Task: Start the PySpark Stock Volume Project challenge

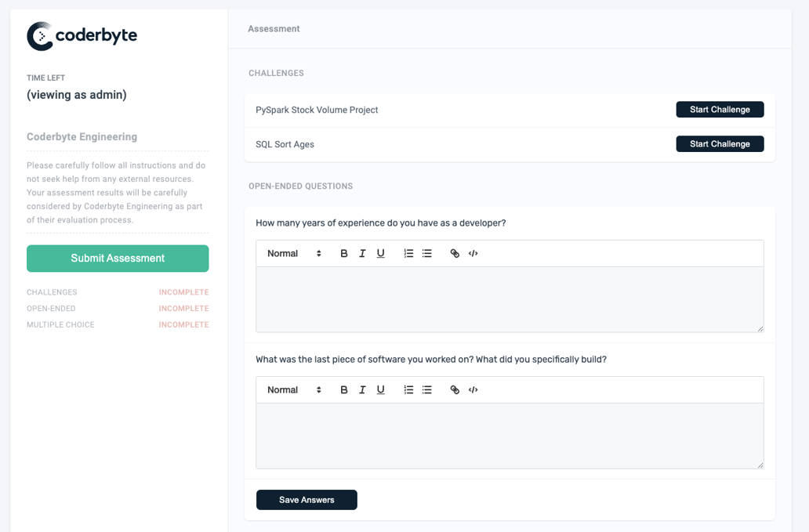Action: coord(720,110)
